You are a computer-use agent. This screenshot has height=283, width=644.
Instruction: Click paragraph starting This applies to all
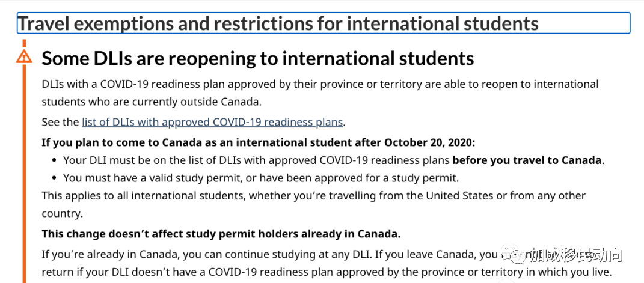314,204
